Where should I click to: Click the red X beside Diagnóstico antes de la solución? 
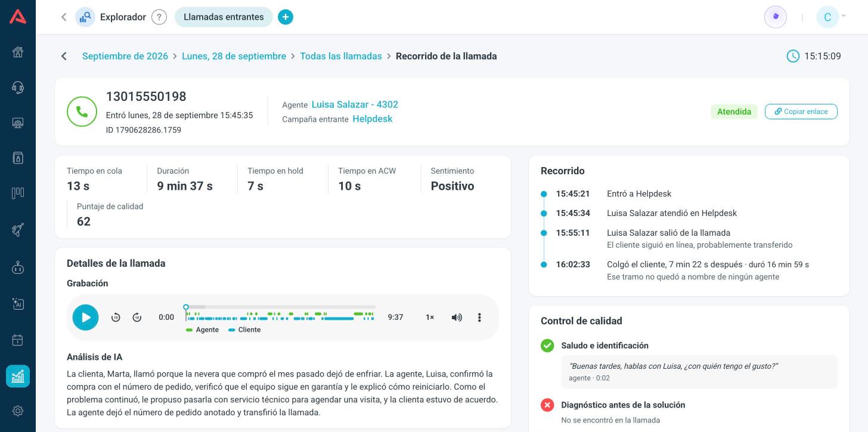pyautogui.click(x=547, y=405)
